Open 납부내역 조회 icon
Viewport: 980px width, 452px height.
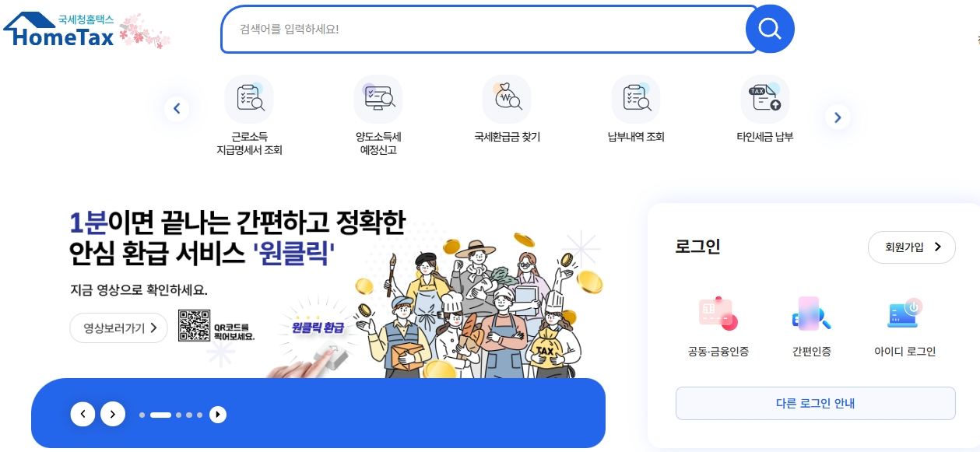[x=636, y=99]
